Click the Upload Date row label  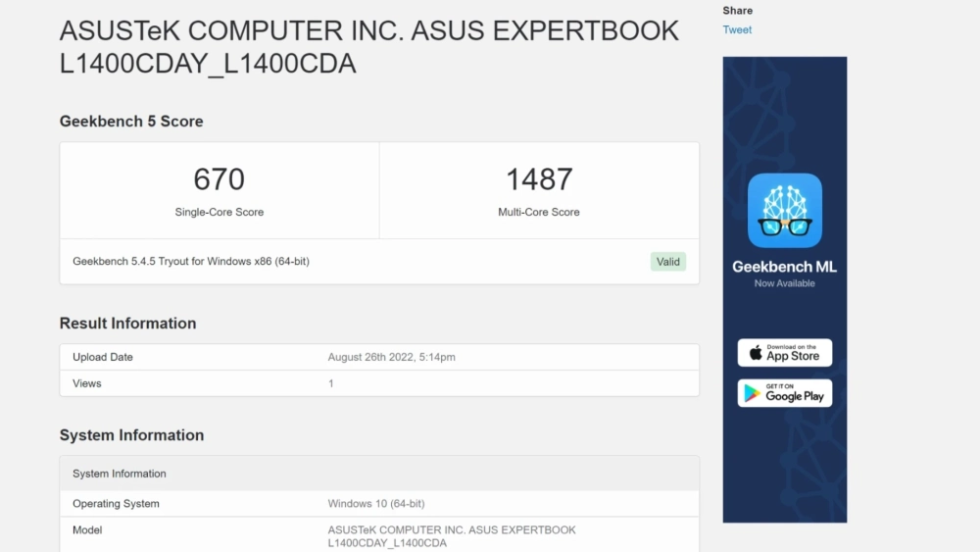pos(103,357)
